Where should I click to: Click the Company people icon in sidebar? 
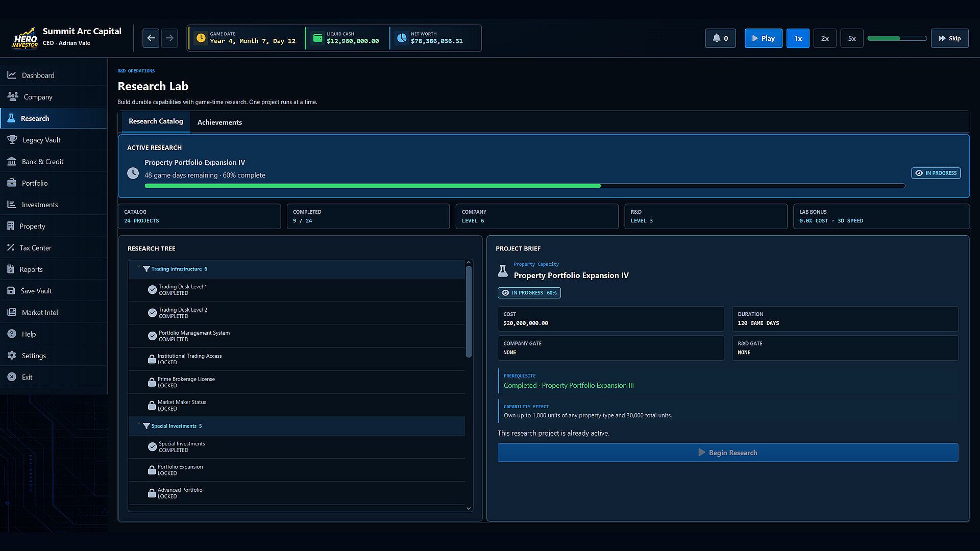click(x=13, y=96)
